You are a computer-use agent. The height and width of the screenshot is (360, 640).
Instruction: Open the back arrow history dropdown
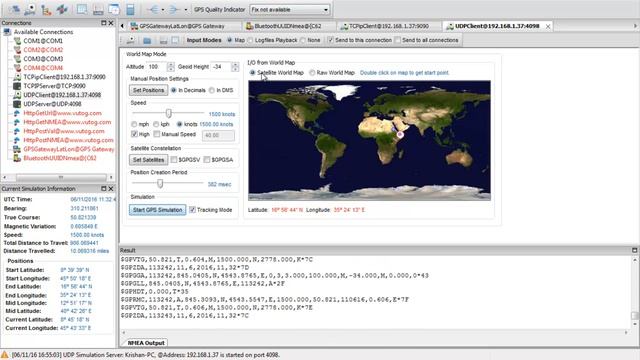pos(163,9)
